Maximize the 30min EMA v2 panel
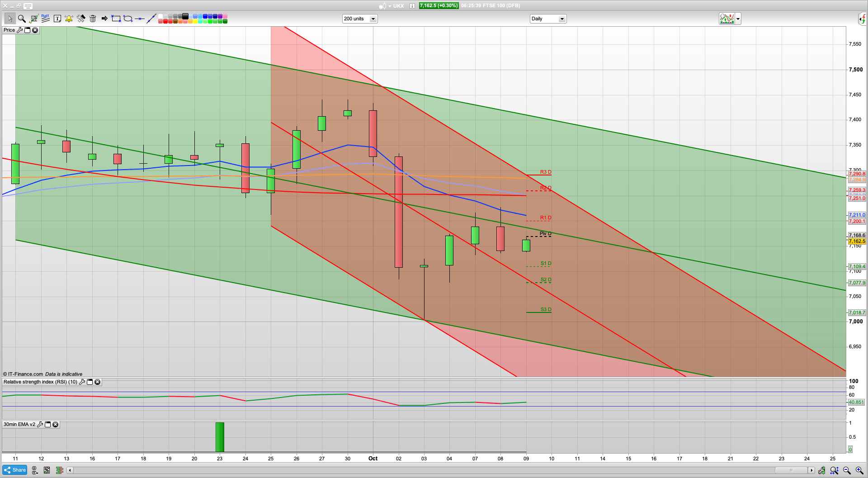The width and height of the screenshot is (868, 478). coord(47,424)
